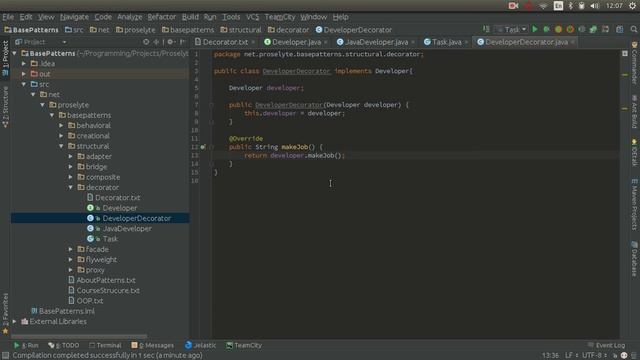The width and height of the screenshot is (640, 360).
Task: Hide Project panel icon in header
Action: point(182,42)
